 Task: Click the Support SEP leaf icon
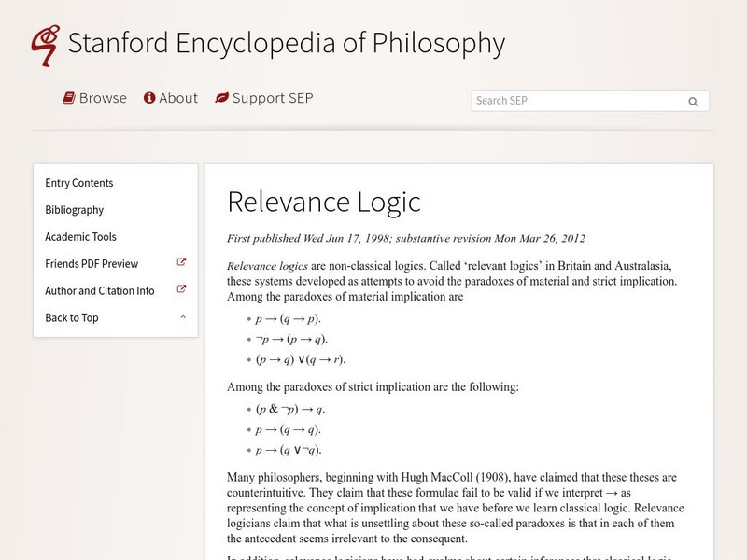pyautogui.click(x=221, y=98)
